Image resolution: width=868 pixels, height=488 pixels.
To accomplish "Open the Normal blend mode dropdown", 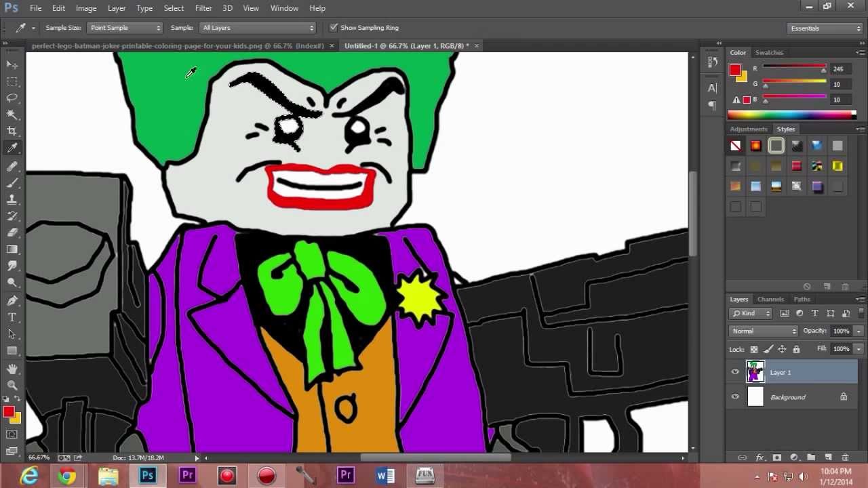I will coord(764,331).
